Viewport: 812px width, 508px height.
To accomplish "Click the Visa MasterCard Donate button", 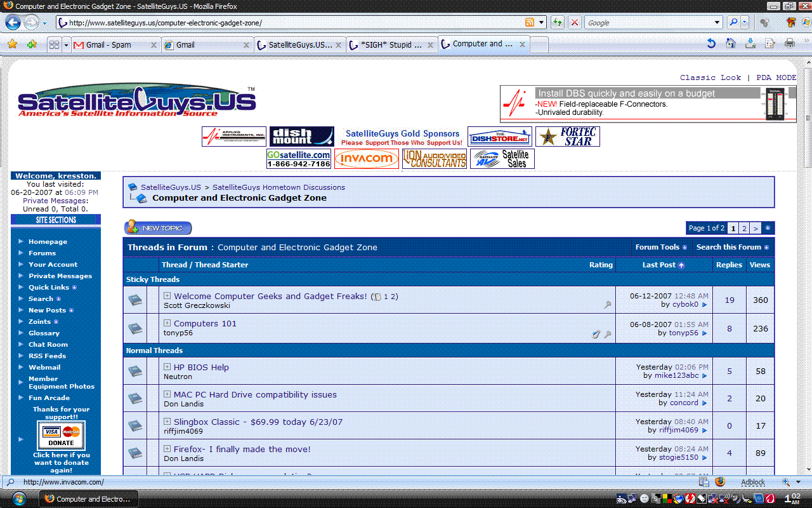I will tap(61, 436).
